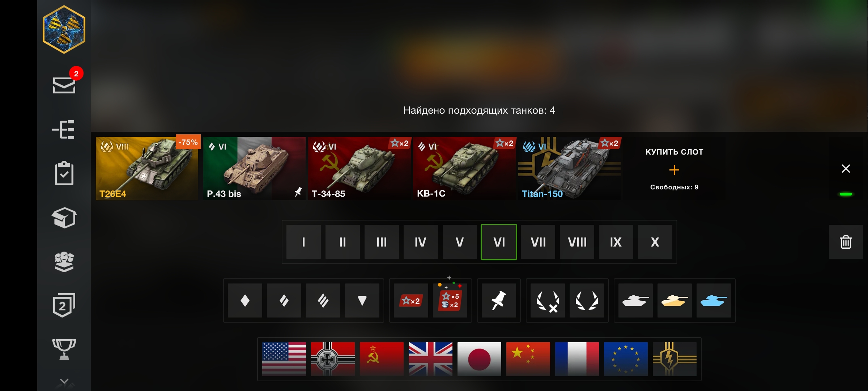Image resolution: width=868 pixels, height=391 pixels.
Task: Toggle the tier VI filter
Action: pyautogui.click(x=499, y=242)
